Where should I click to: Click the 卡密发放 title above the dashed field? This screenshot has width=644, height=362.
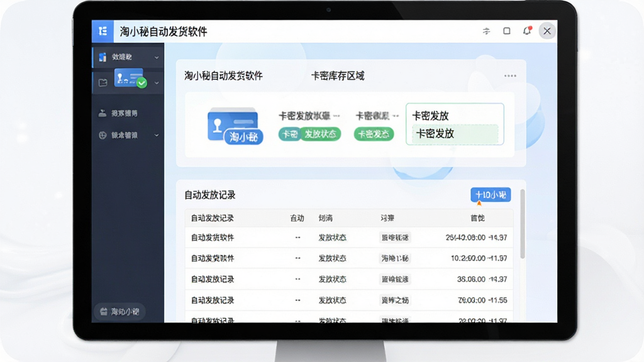[430, 116]
